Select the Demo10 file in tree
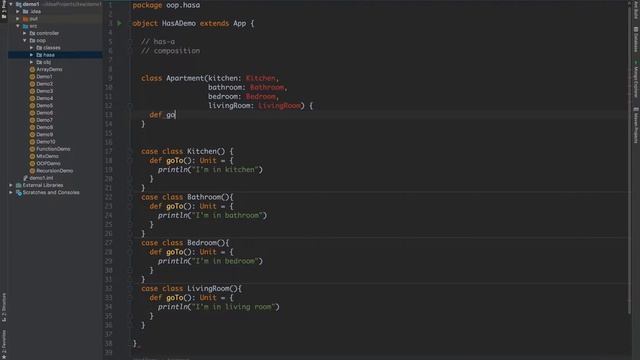640x360 pixels. coord(45,142)
